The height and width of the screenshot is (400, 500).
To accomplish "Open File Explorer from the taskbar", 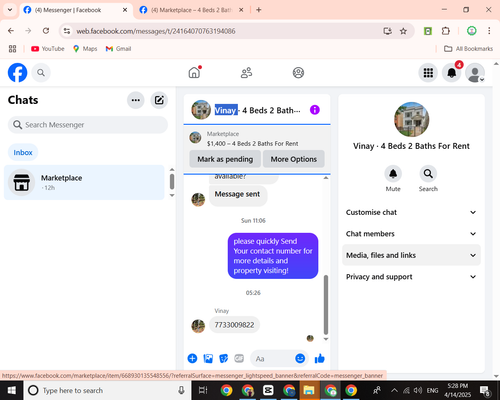I will point(309,390).
